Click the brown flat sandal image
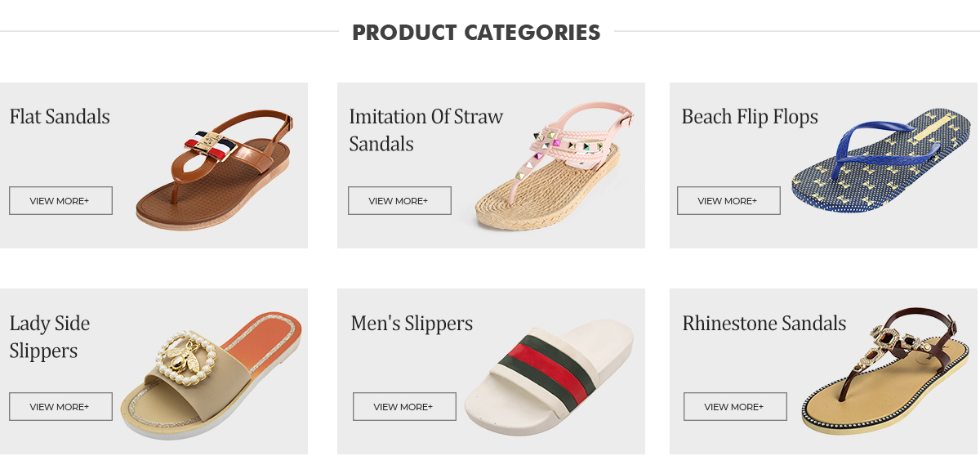 tap(215, 172)
